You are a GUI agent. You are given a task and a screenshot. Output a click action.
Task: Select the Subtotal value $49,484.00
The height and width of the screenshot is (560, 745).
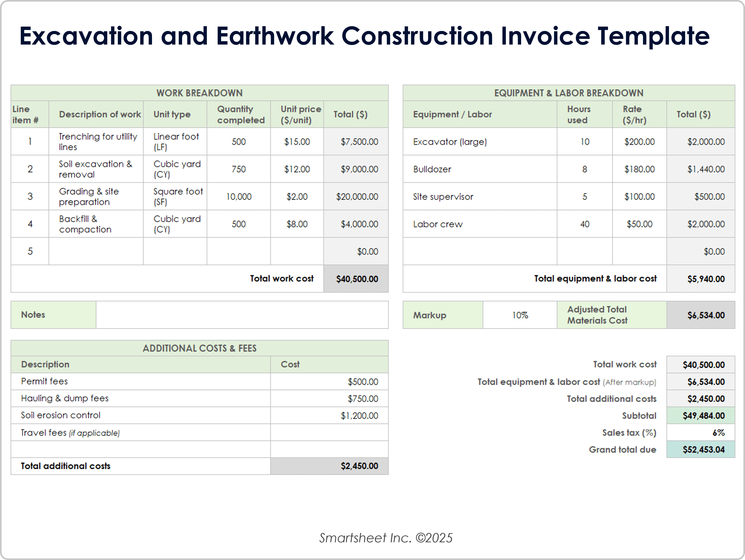click(701, 415)
